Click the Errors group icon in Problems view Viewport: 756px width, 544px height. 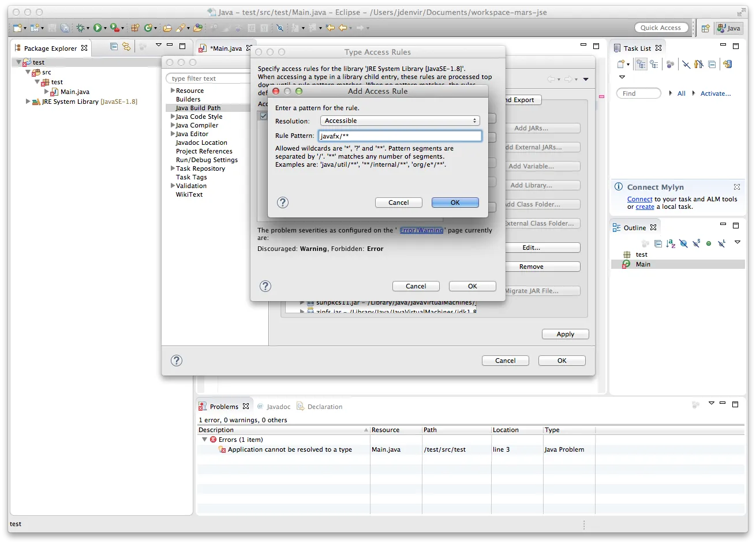(214, 440)
